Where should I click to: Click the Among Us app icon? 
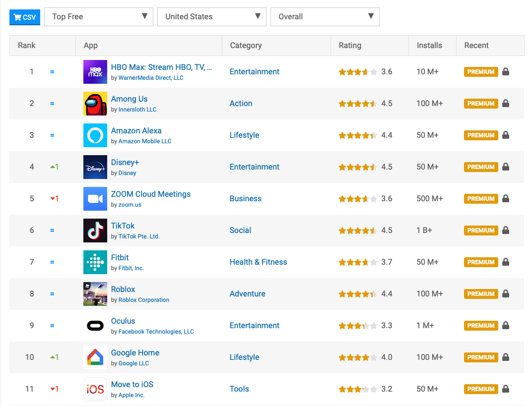click(95, 104)
